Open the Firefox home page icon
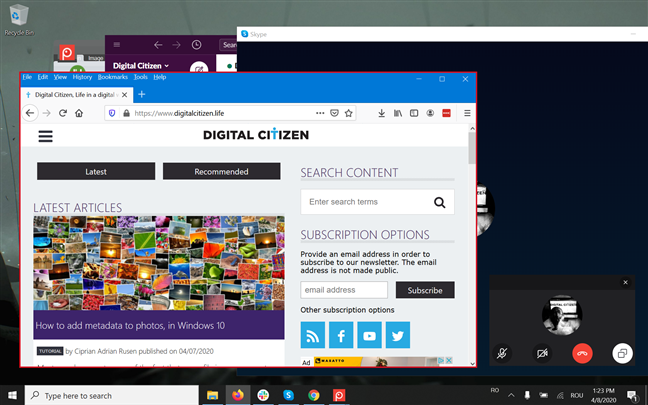Viewport: 648px width, 405px height. pos(79,113)
